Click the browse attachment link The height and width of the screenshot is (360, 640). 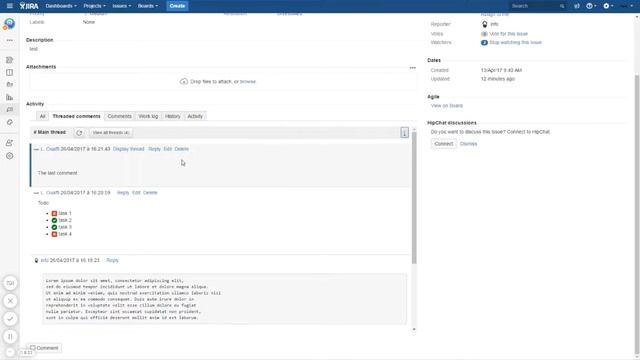pyautogui.click(x=248, y=82)
